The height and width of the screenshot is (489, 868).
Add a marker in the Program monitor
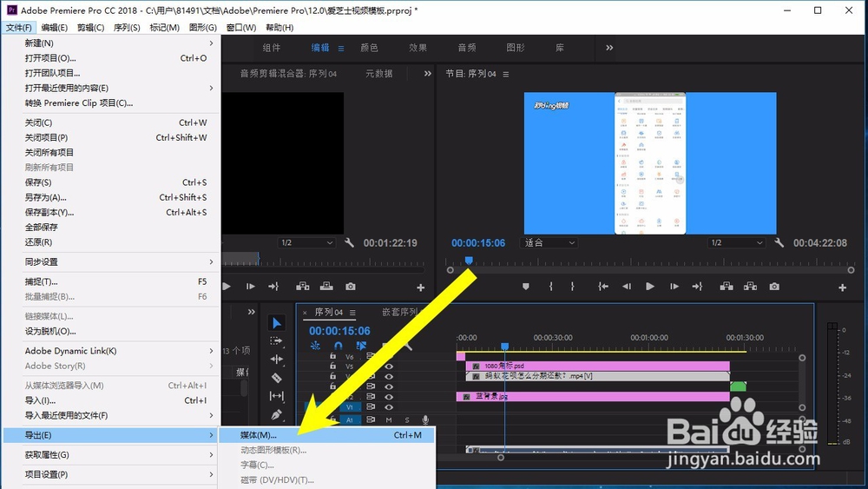[526, 287]
